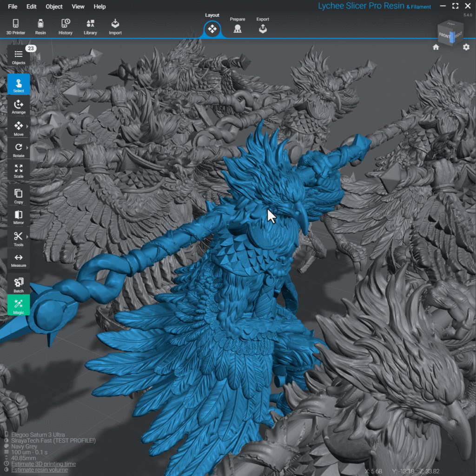Screen dimensions: 476x476
Task: Click the view orientation cube
Action: pos(450,34)
